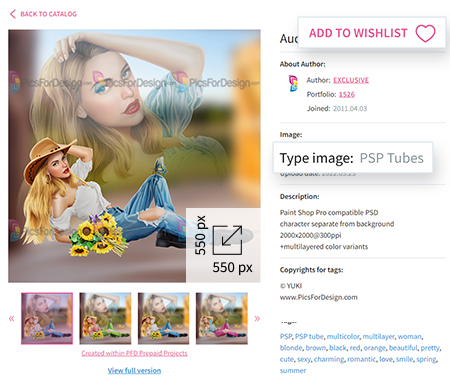Open the portfolio 1526 link

point(347,94)
